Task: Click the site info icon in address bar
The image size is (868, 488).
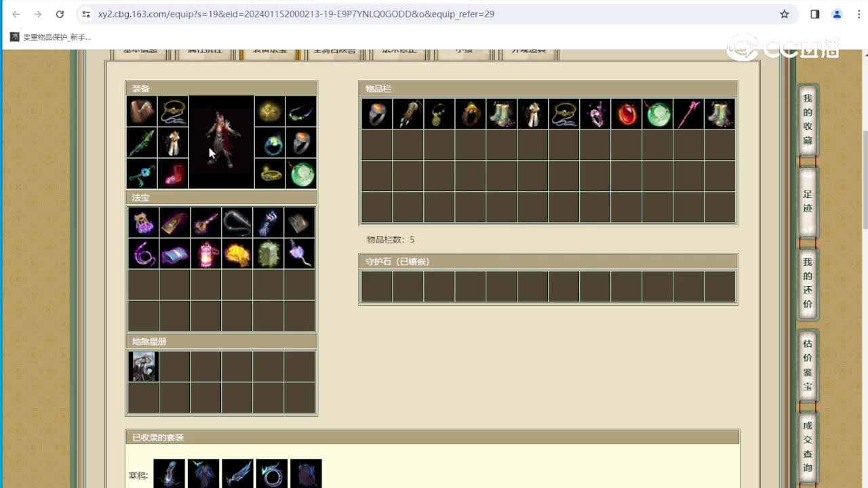Action: click(x=85, y=14)
